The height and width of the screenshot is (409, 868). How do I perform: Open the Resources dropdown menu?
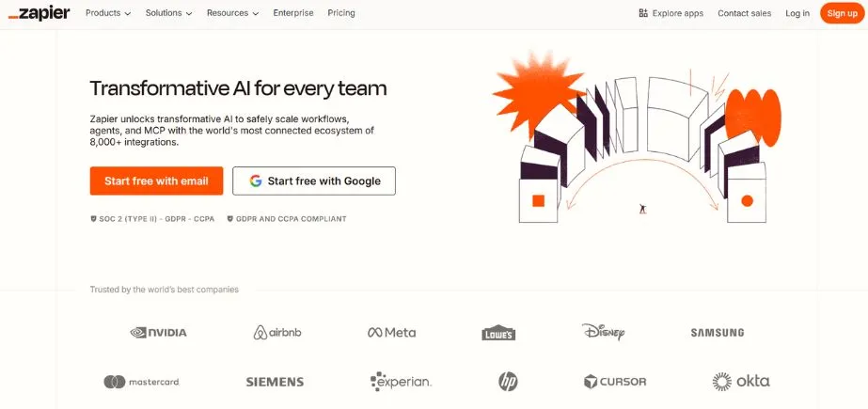(232, 13)
